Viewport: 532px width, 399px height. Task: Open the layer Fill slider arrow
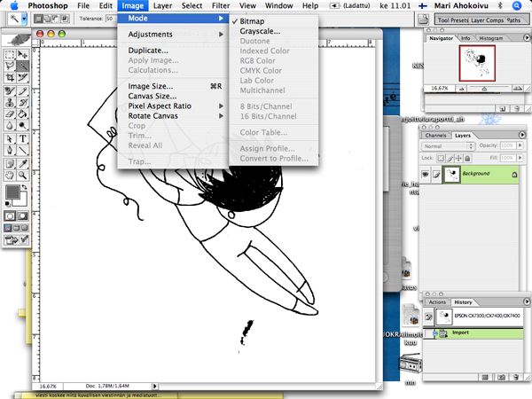[x=520, y=158]
